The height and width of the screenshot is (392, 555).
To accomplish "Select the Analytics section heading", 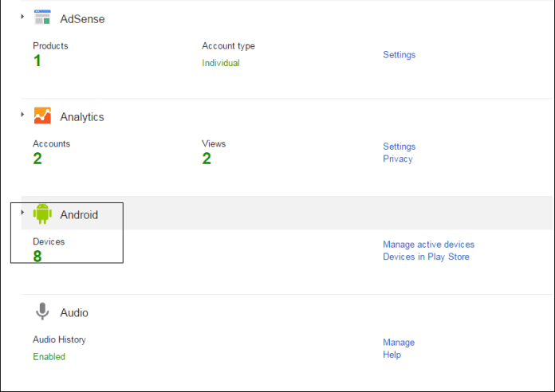I will tap(82, 117).
